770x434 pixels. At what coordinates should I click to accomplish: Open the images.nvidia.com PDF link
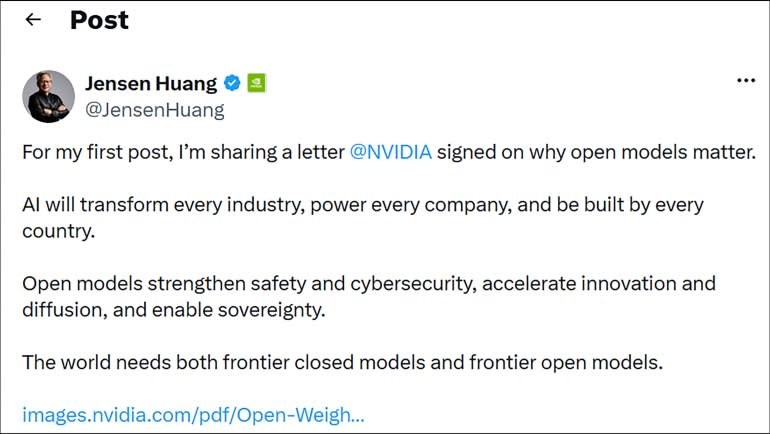[x=193, y=415]
